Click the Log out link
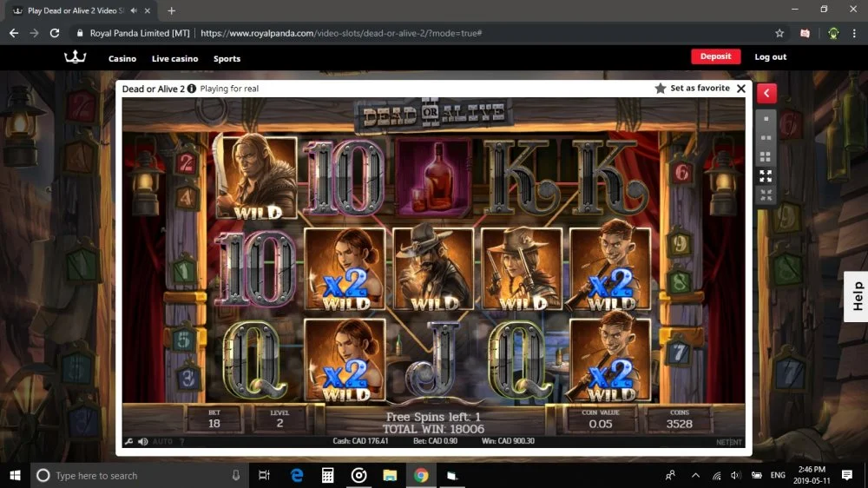Viewport: 868px width, 488px height. (x=770, y=57)
